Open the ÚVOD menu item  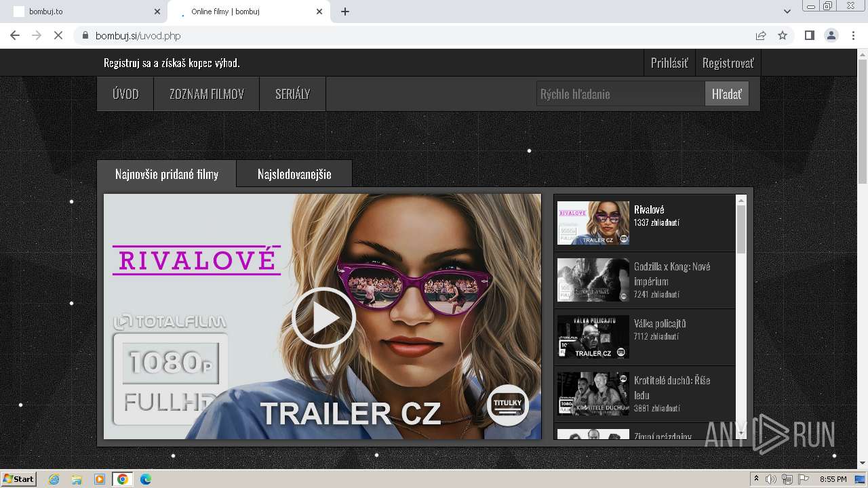[x=125, y=94]
